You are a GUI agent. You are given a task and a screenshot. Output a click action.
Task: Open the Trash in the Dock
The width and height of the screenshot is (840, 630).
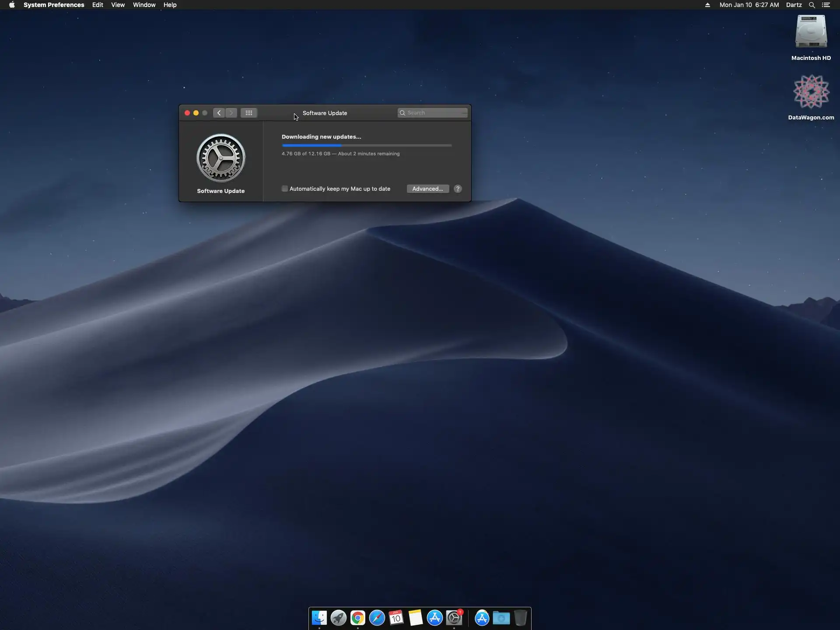click(x=520, y=618)
